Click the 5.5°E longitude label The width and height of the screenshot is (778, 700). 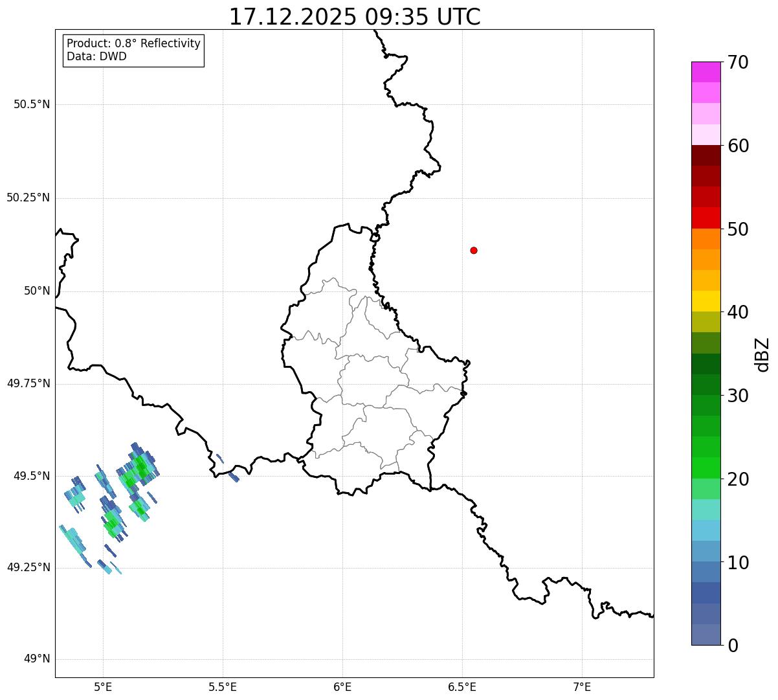tap(223, 686)
